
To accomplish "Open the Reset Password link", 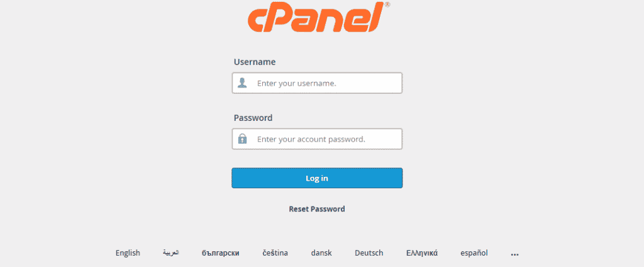I will point(317,209).
